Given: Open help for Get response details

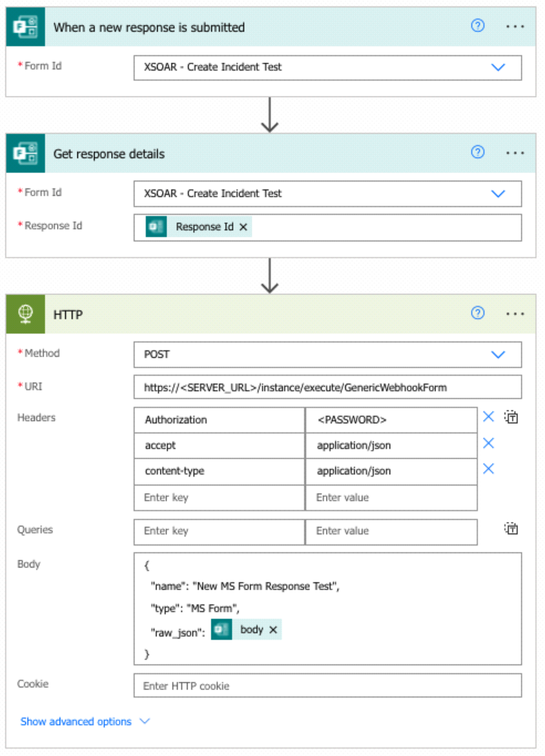Looking at the screenshot, I should (x=477, y=152).
